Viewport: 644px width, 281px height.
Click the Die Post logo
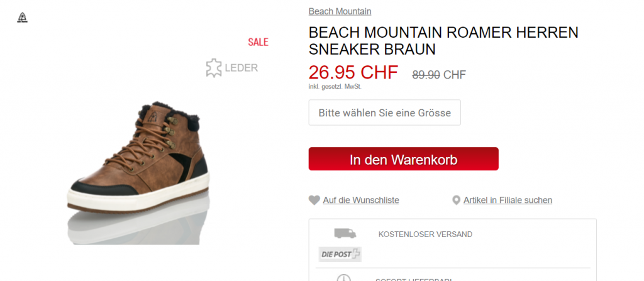click(340, 255)
